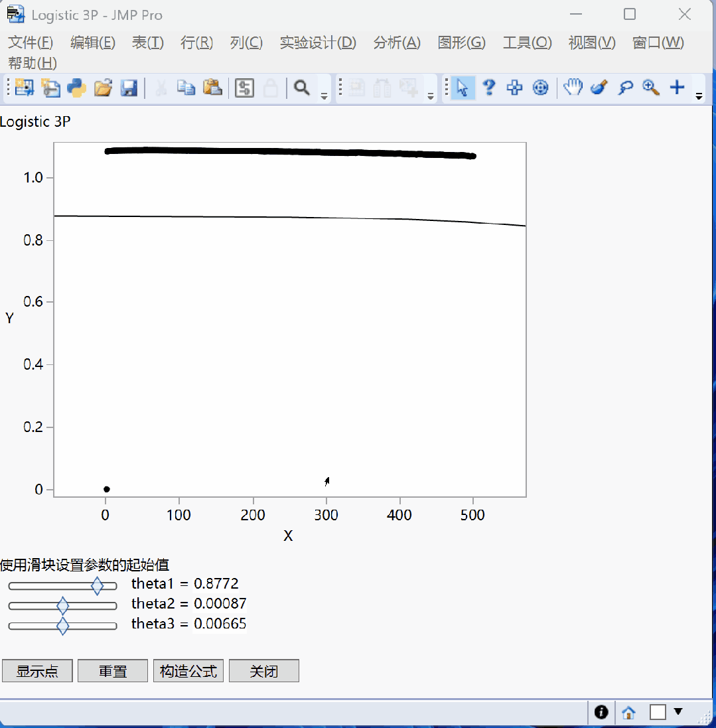716x728 pixels.
Task: Open the 帮助(H) menu
Action: click(x=33, y=62)
